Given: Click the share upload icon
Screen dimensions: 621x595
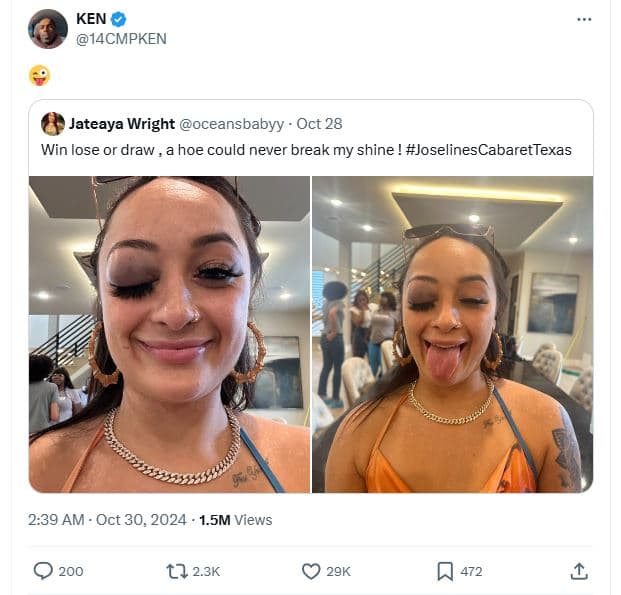Looking at the screenshot, I should [579, 571].
